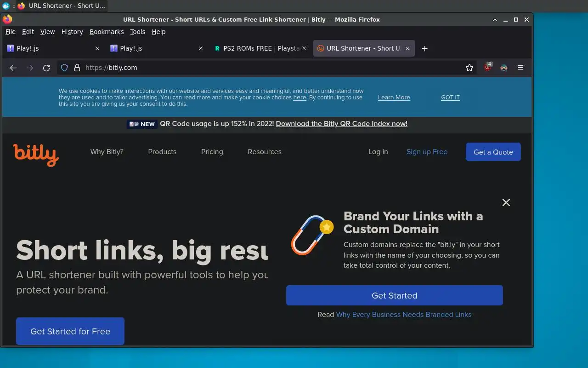Close the second Play!.js tab
588x368 pixels.
tap(200, 48)
